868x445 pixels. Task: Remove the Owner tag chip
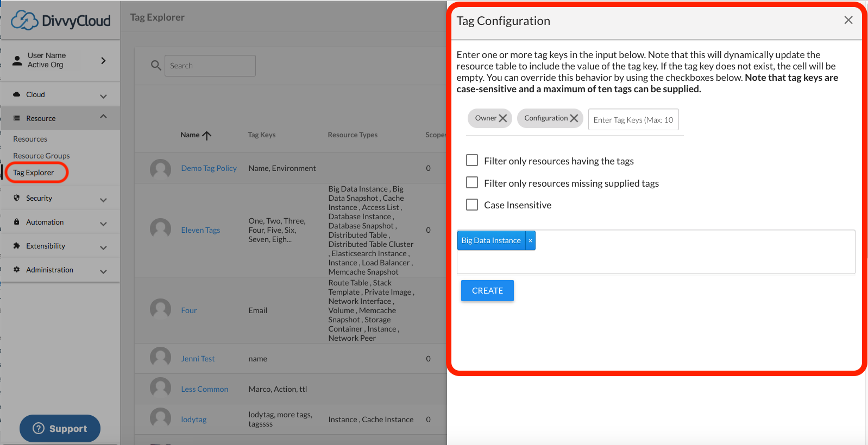click(x=503, y=118)
